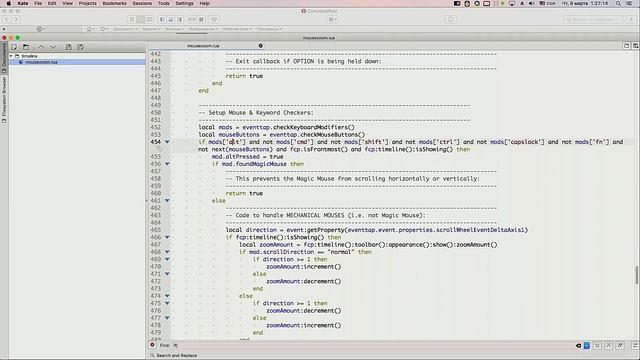640x360 pixels.
Task: Close the mousezoom.lua tab via its close icon
Action: click(260, 46)
